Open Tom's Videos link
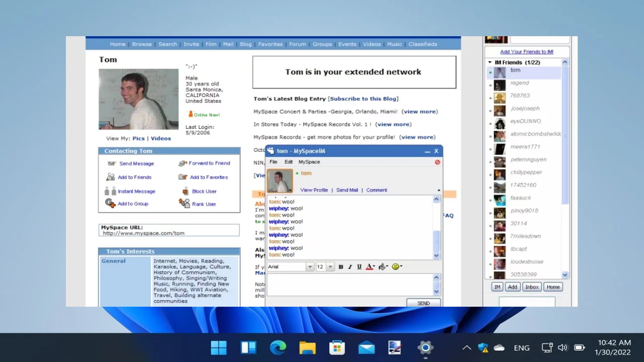The height and width of the screenshot is (362, 644). 161,138
